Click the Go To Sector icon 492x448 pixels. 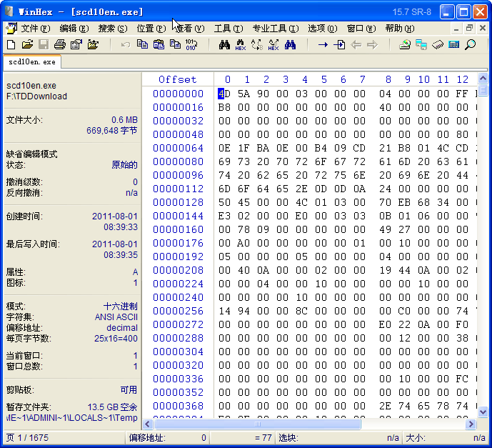[x=339, y=45]
